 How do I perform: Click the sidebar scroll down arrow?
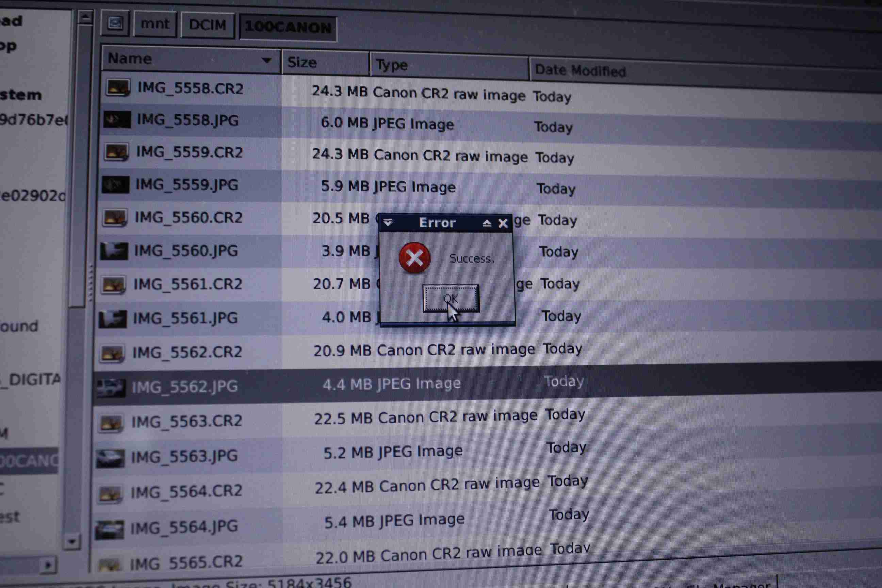tap(71, 541)
